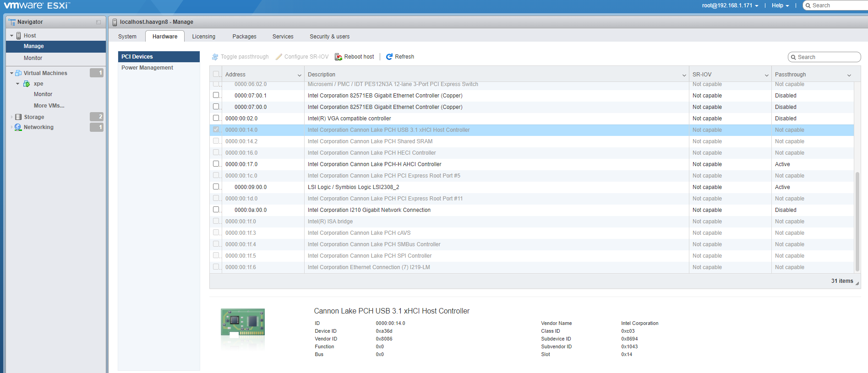Screen dimensions: 868x373
Task: Expand the Networking tree node
Action: pyautogui.click(x=12, y=127)
